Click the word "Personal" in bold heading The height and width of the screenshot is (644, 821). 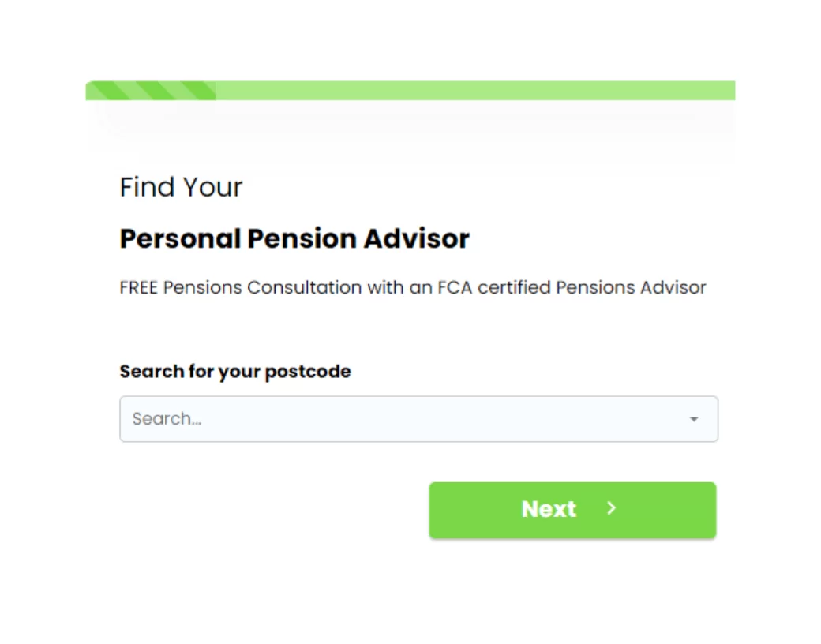tap(180, 238)
